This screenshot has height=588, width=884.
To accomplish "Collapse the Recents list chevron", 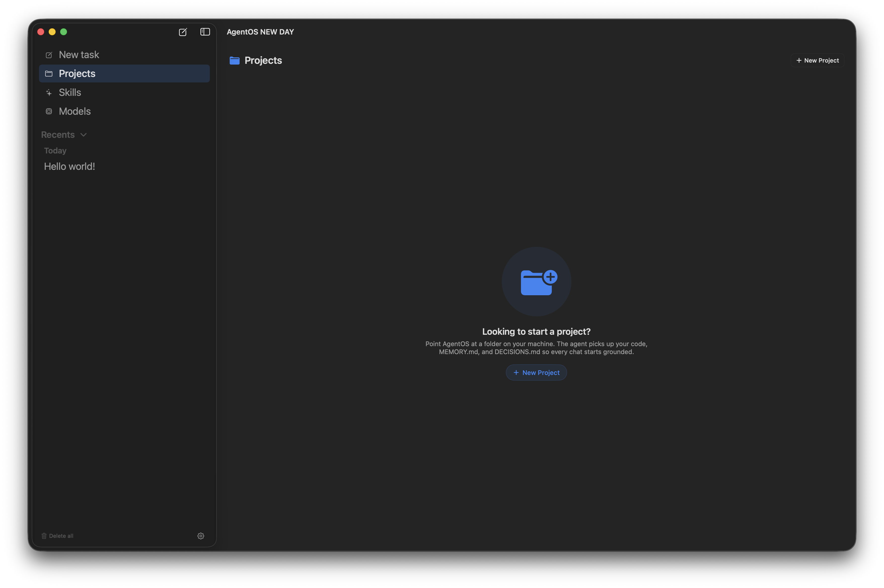I will (x=84, y=135).
